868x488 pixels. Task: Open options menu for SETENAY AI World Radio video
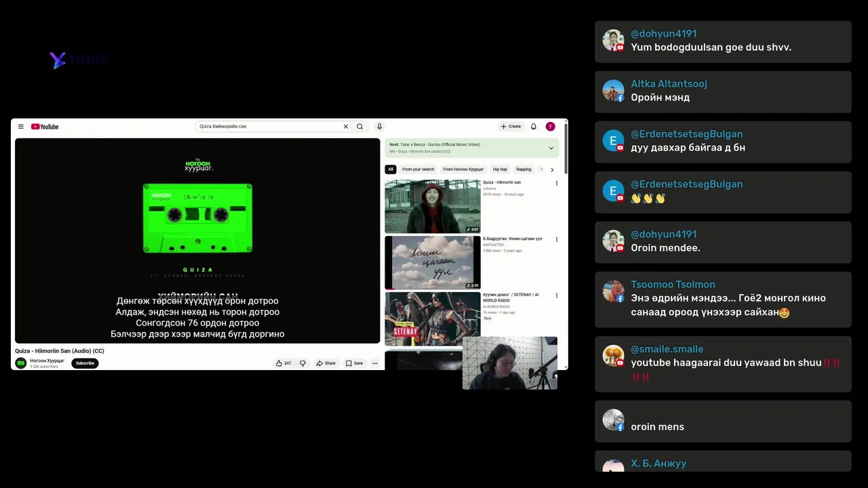[x=557, y=296]
